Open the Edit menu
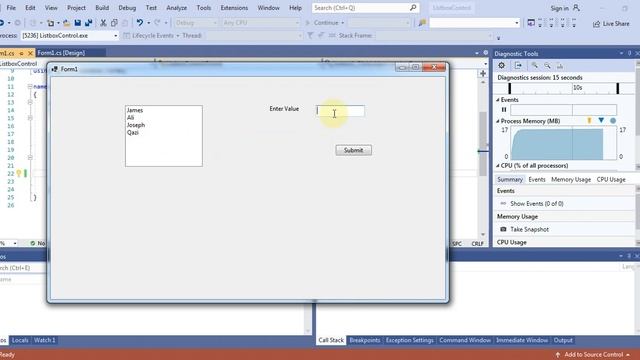 click(x=30, y=8)
